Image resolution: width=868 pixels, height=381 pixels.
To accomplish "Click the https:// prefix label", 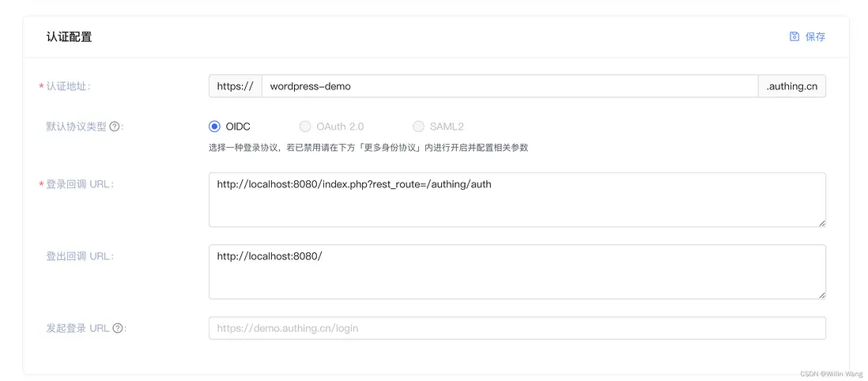I will click(236, 86).
